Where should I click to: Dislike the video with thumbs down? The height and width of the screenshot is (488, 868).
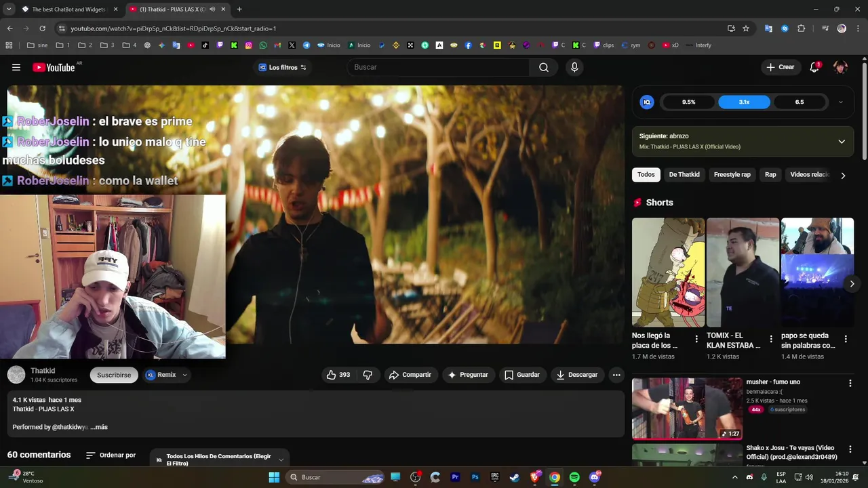(x=368, y=375)
